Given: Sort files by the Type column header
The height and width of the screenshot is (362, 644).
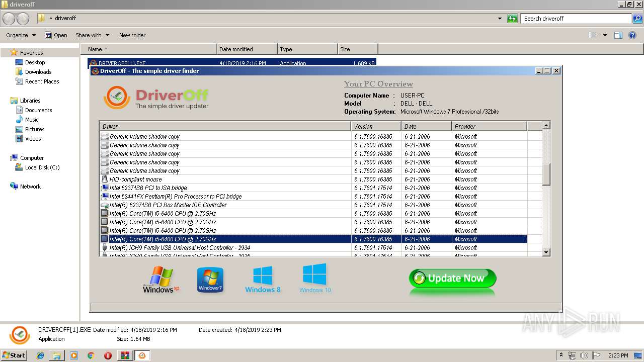Looking at the screenshot, I should [307, 49].
